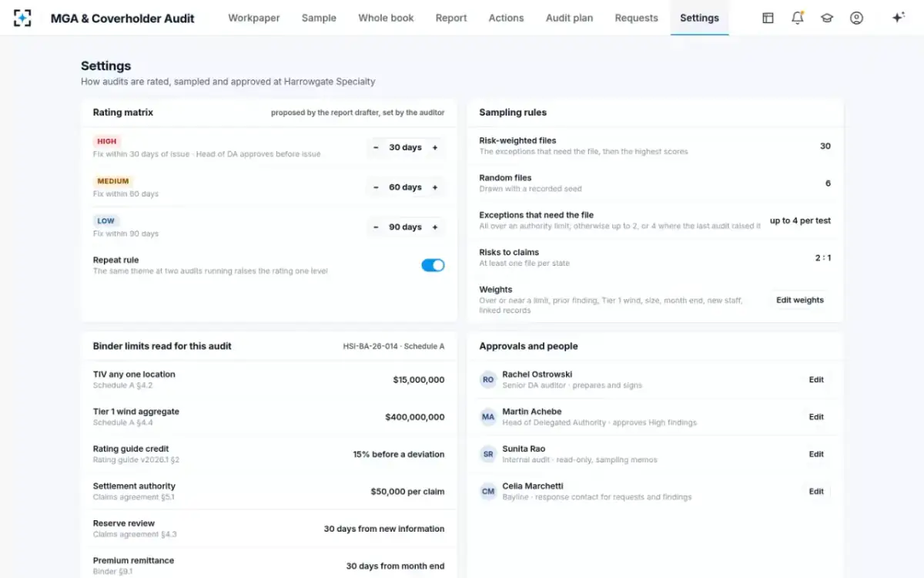This screenshot has height=578, width=924.
Task: Click the 'HSI-BA-26-014 · Schedule A' reference
Action: click(393, 347)
